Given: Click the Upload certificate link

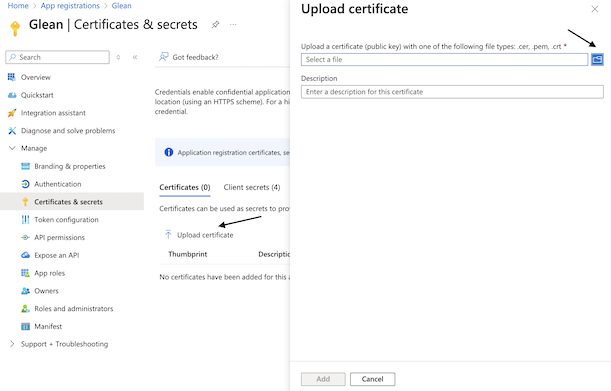Looking at the screenshot, I should pos(205,235).
